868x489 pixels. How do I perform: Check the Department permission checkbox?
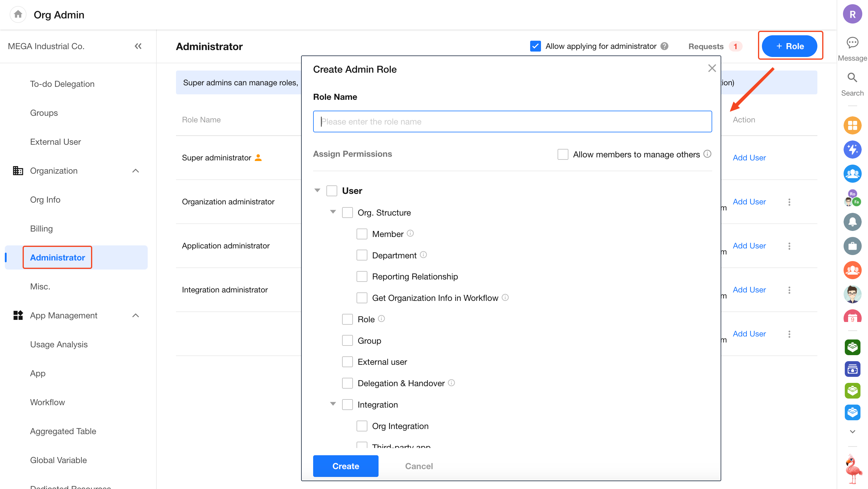[x=362, y=255]
